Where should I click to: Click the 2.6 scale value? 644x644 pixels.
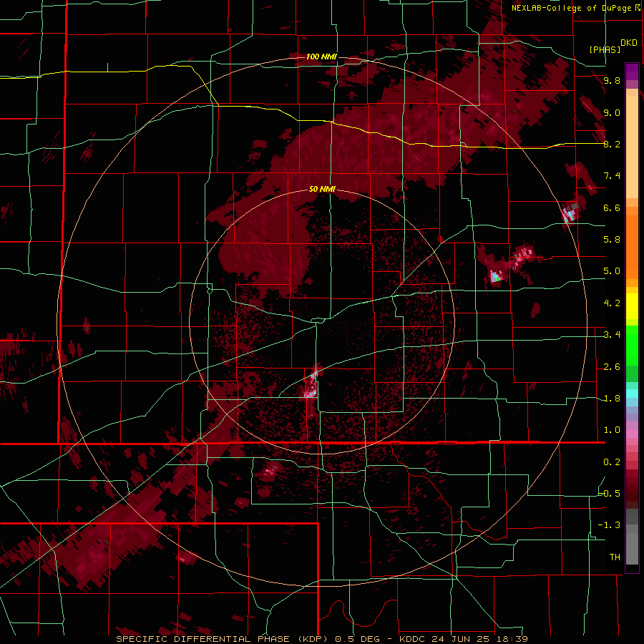612,367
